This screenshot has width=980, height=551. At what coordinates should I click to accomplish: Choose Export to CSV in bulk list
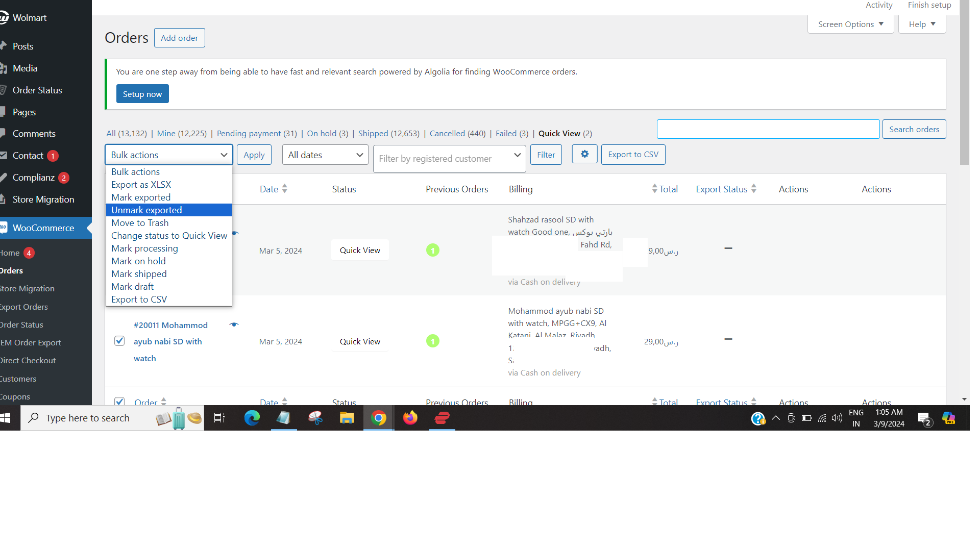coord(169,299)
